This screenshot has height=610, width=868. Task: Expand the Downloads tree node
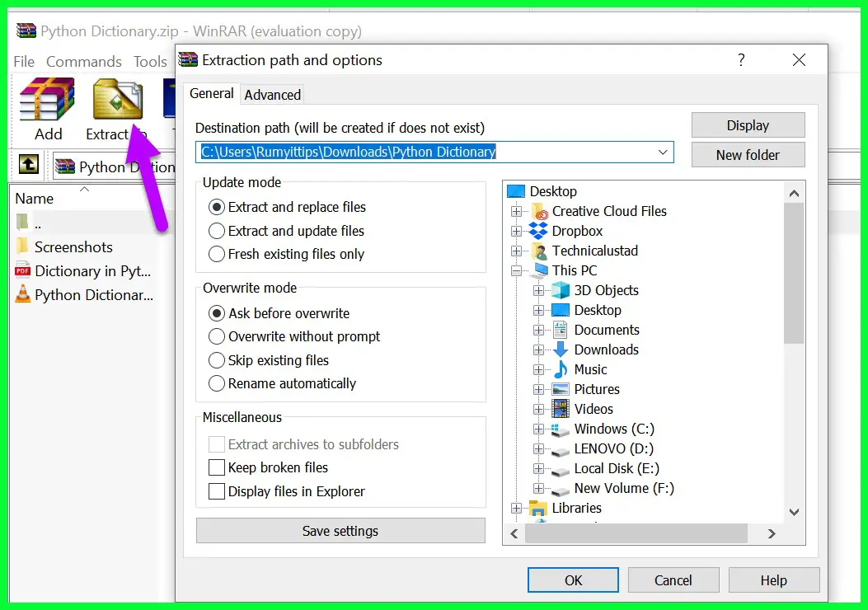538,350
